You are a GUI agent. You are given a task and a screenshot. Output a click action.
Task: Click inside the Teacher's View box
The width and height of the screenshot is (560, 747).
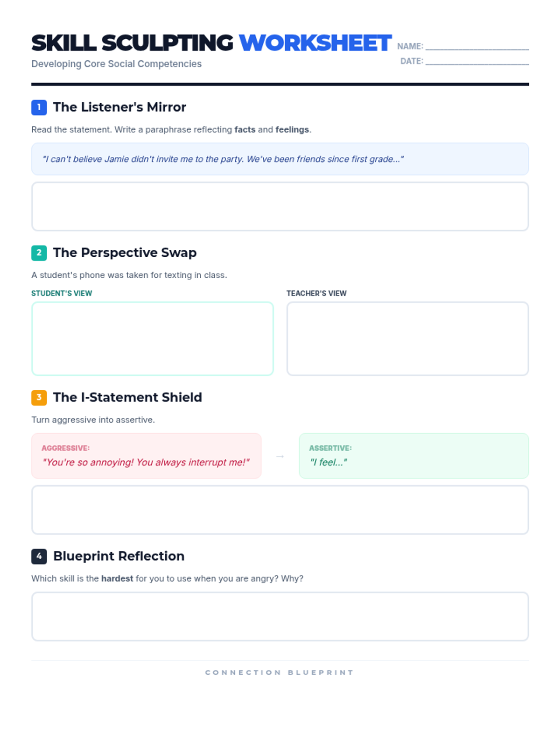pyautogui.click(x=407, y=338)
